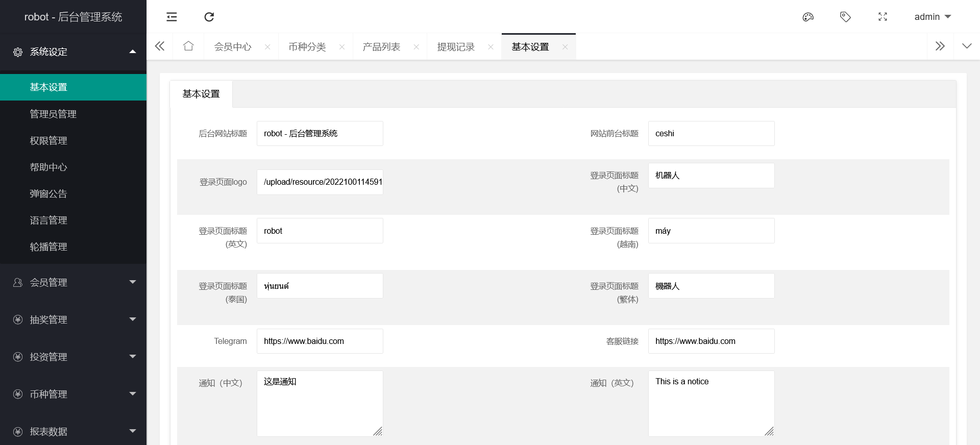Viewport: 980px width, 445px height.
Task: Switch to the 币种分类 tab
Action: pos(307,47)
